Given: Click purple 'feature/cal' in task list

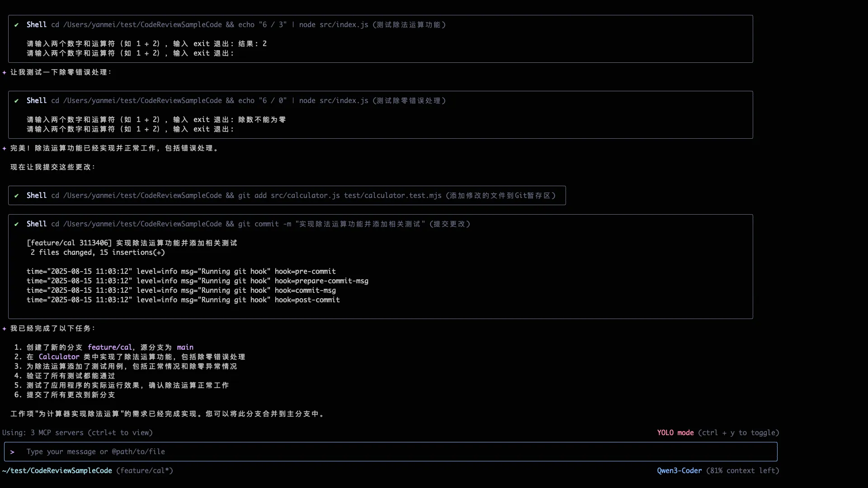Looking at the screenshot, I should [x=110, y=347].
